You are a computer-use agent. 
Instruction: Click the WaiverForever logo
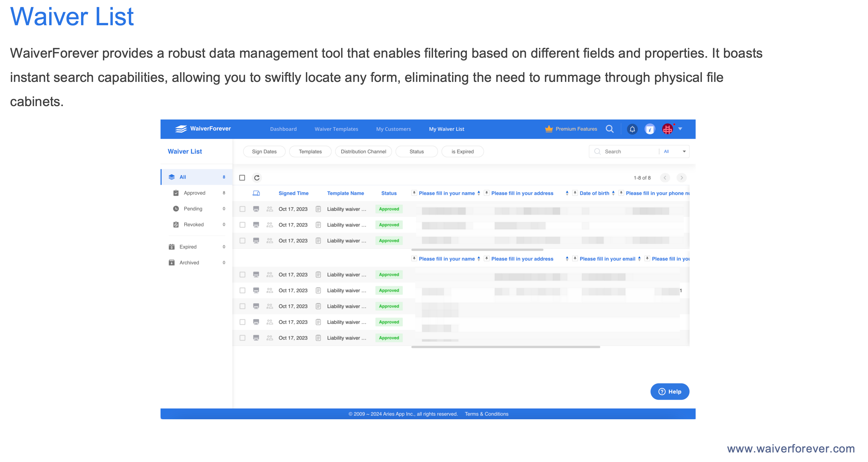tap(202, 129)
